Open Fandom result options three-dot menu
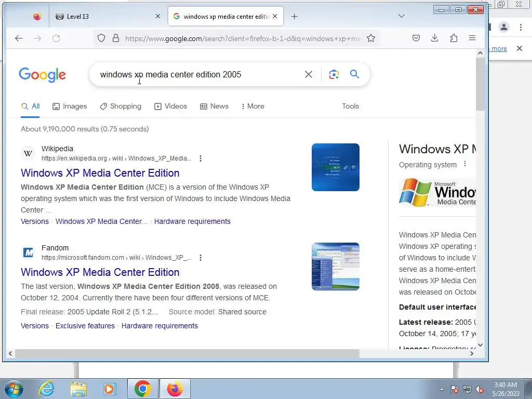The height and width of the screenshot is (399, 532). (201, 258)
